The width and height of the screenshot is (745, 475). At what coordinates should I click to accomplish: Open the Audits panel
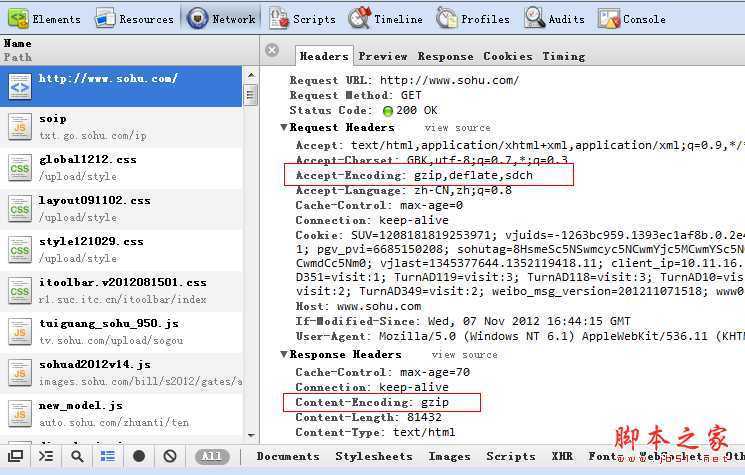click(554, 19)
